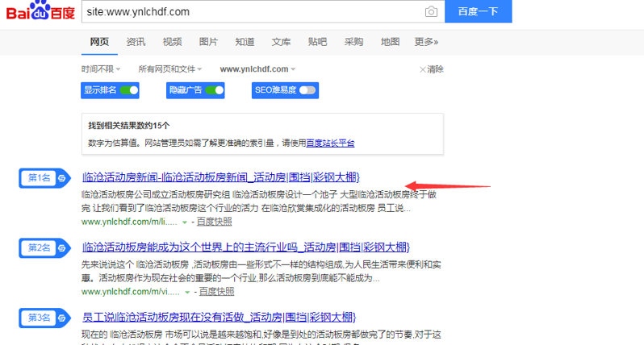Switch to the 资讯 tab

click(136, 42)
